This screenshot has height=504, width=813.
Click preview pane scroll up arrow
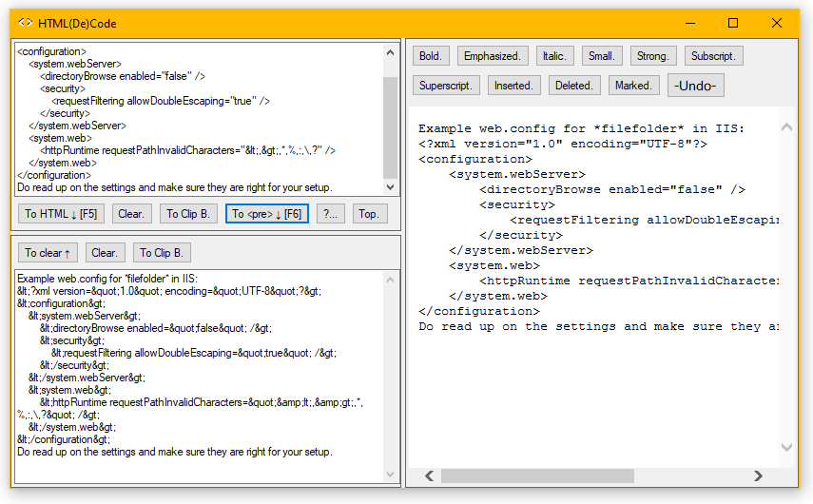click(x=786, y=127)
